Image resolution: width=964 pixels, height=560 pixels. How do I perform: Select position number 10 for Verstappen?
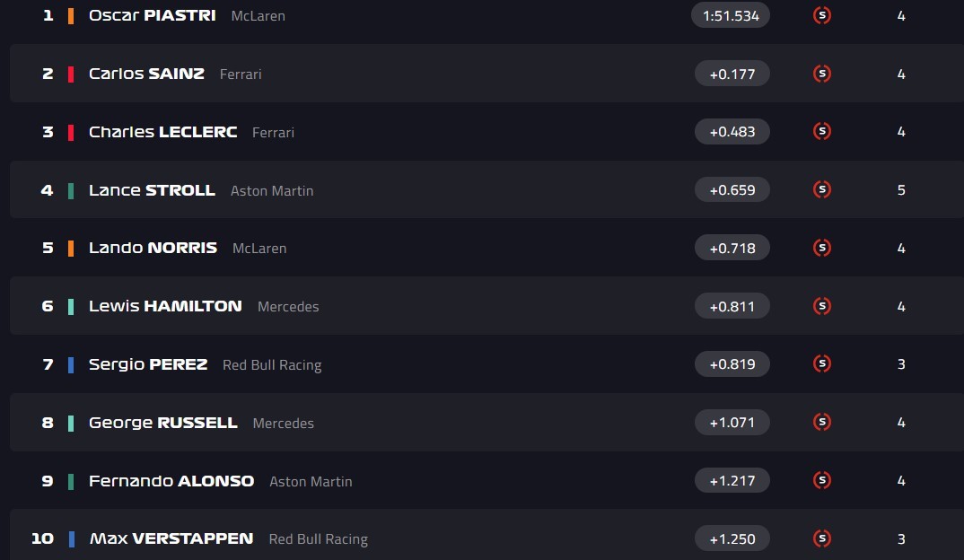click(42, 538)
